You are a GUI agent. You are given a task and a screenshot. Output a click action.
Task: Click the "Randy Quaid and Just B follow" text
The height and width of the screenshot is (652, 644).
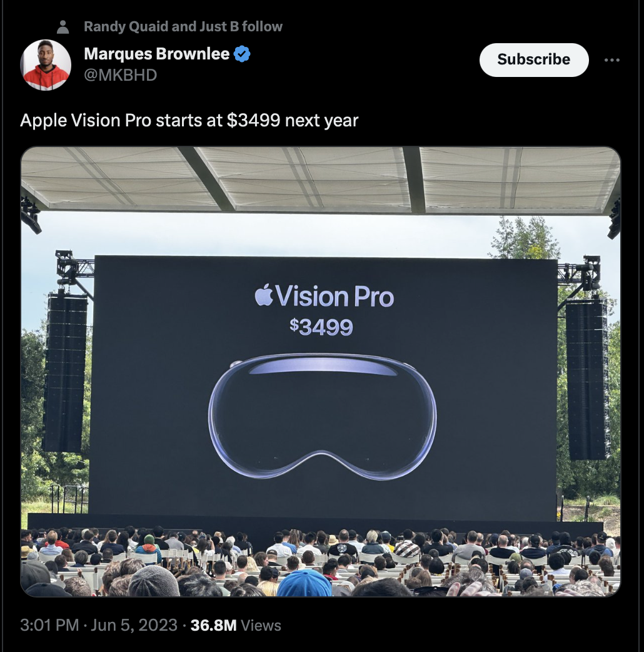183,27
